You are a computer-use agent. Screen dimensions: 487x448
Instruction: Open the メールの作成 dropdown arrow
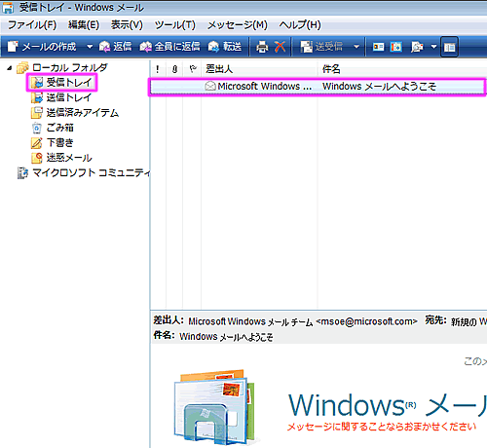point(90,47)
